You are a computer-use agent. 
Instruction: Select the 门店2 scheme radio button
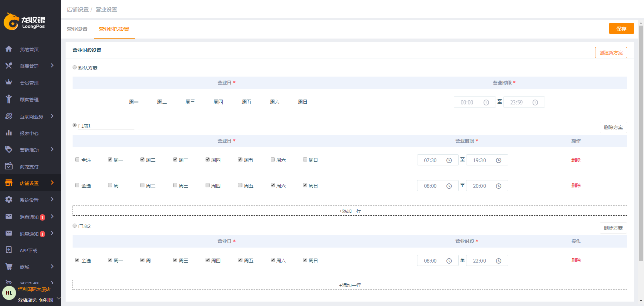[x=75, y=226]
